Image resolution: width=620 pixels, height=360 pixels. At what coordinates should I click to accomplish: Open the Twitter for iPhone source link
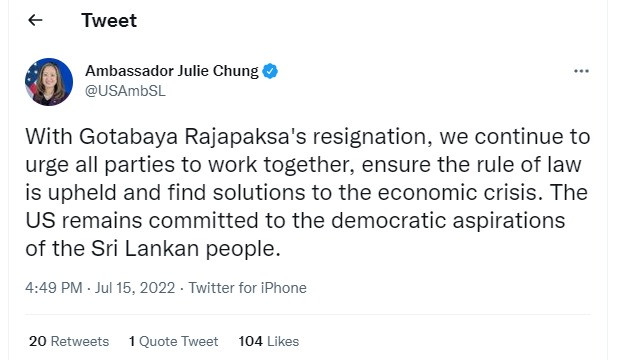247,288
